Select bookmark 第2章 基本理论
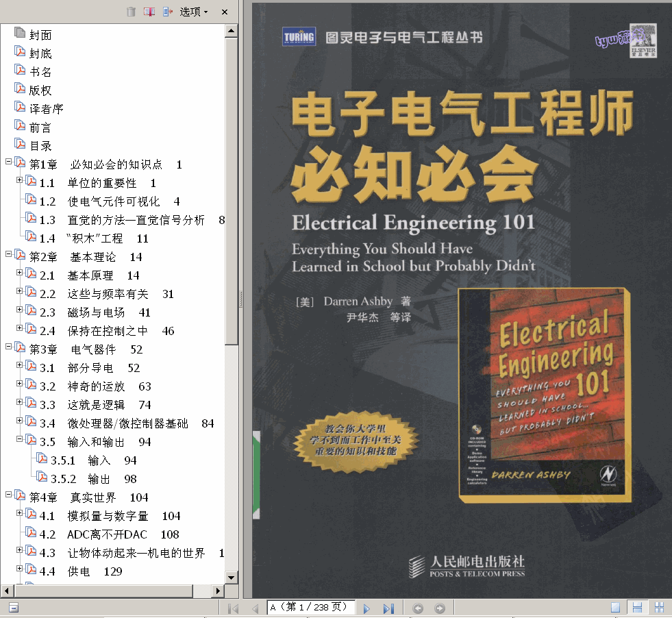Screen dimensions: 672x618 pos(86,257)
